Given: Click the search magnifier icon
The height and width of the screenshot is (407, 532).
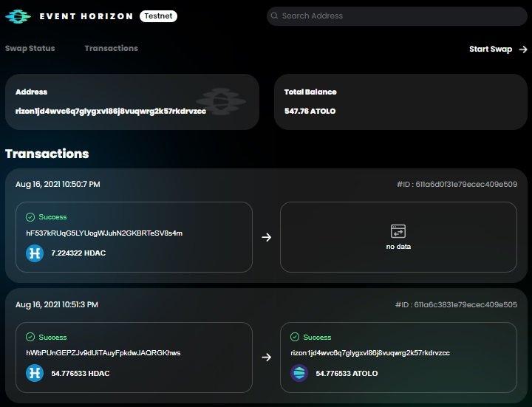Looking at the screenshot, I should (x=274, y=16).
